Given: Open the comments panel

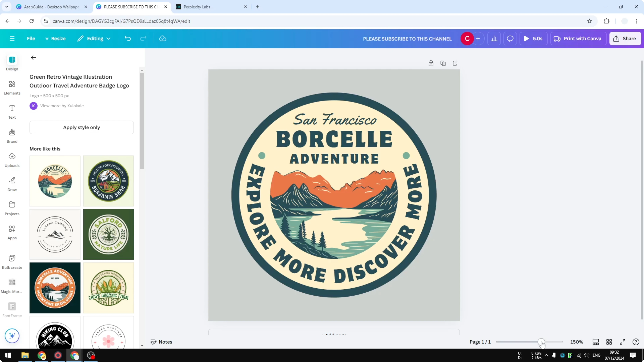Looking at the screenshot, I should tap(510, 38).
